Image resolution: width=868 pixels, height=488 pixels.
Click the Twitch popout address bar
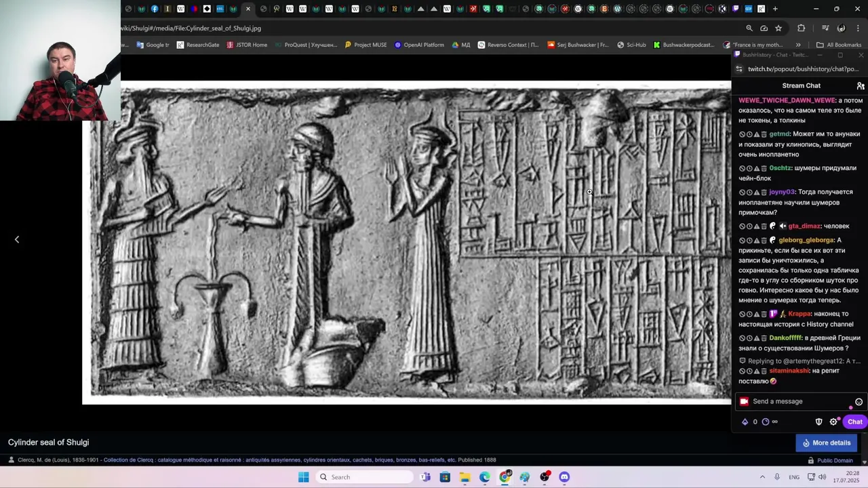coord(803,69)
